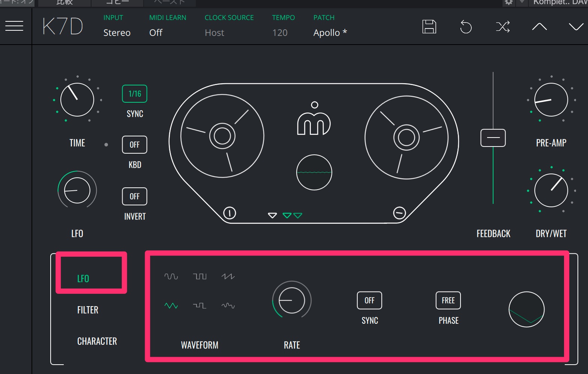588x374 pixels.
Task: Go to next patch with down arrow
Action: tap(576, 26)
